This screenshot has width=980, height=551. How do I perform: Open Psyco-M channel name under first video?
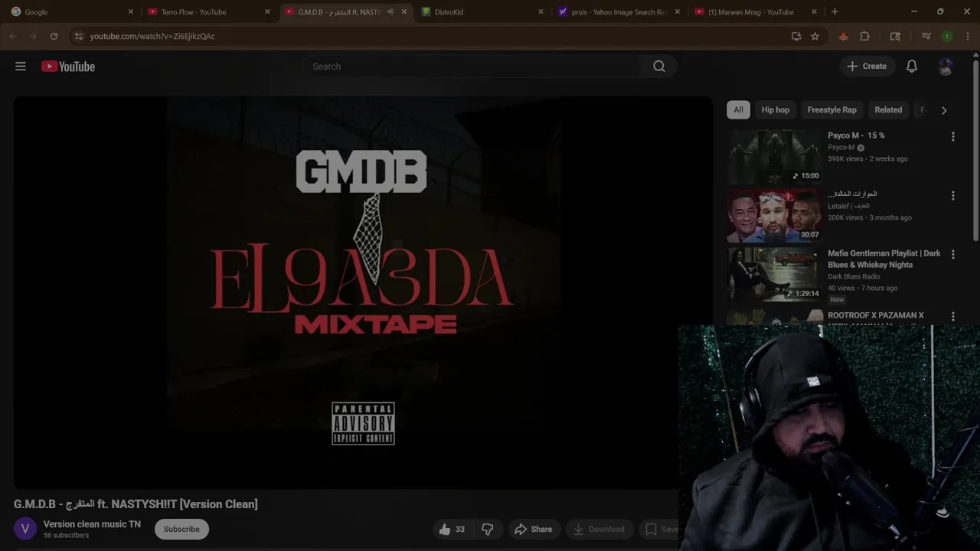pyautogui.click(x=841, y=148)
